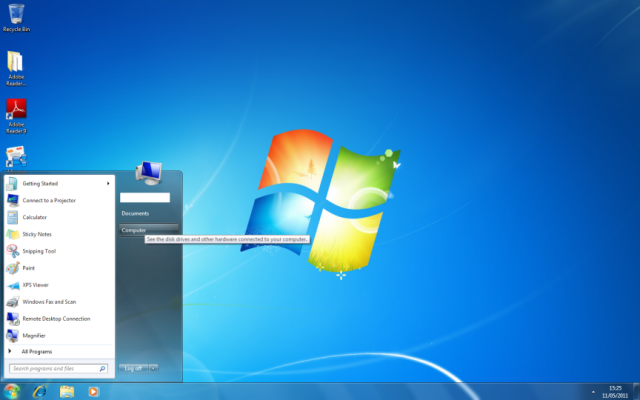Click the Search programs and files box
This screenshot has width=640, height=400.
[x=58, y=369]
